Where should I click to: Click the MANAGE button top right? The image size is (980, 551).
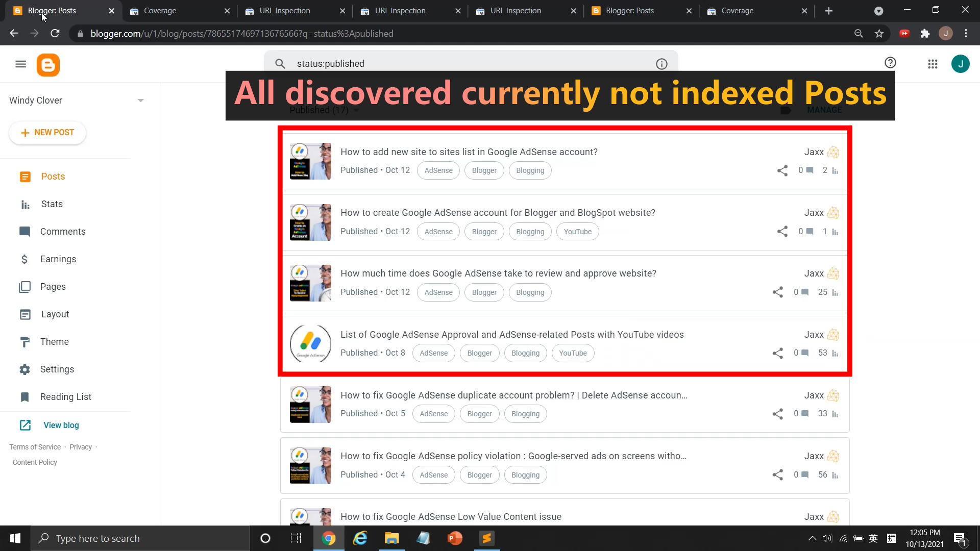[824, 110]
